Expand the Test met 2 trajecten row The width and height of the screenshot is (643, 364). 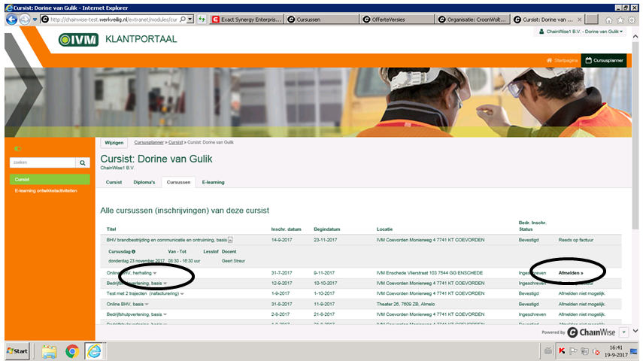click(x=182, y=294)
